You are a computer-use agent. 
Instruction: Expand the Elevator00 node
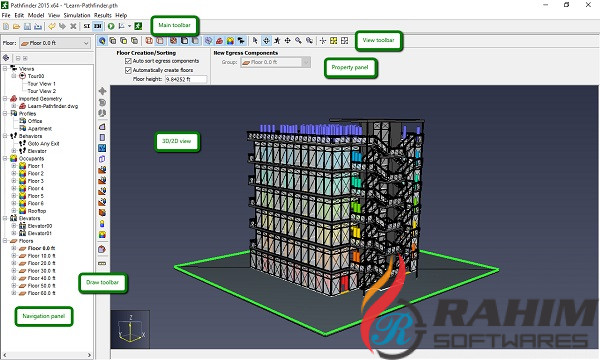tap(14, 226)
